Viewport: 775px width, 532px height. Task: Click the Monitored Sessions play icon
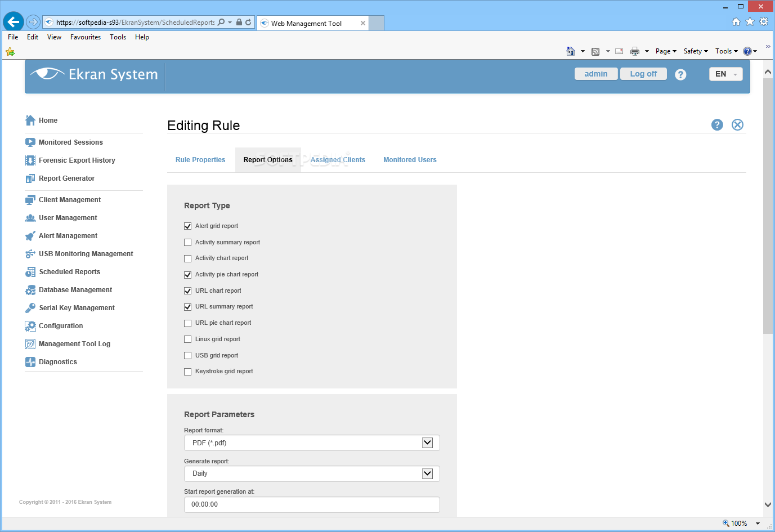pyautogui.click(x=30, y=142)
